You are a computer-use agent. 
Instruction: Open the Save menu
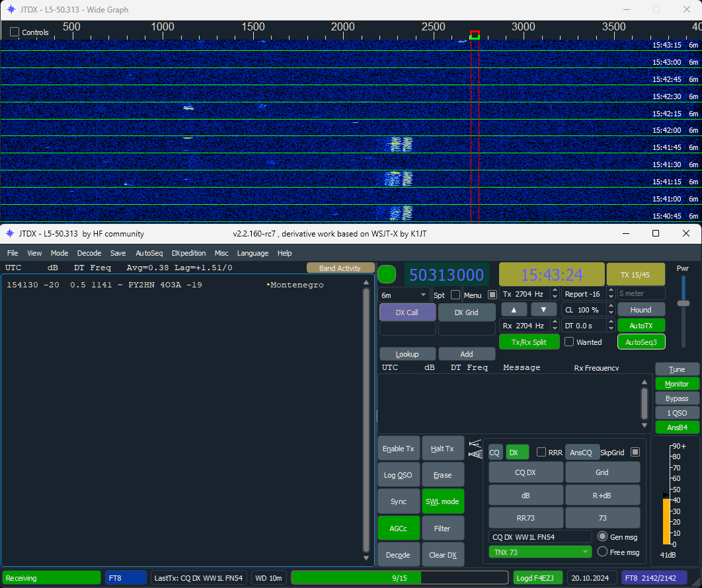click(x=118, y=253)
